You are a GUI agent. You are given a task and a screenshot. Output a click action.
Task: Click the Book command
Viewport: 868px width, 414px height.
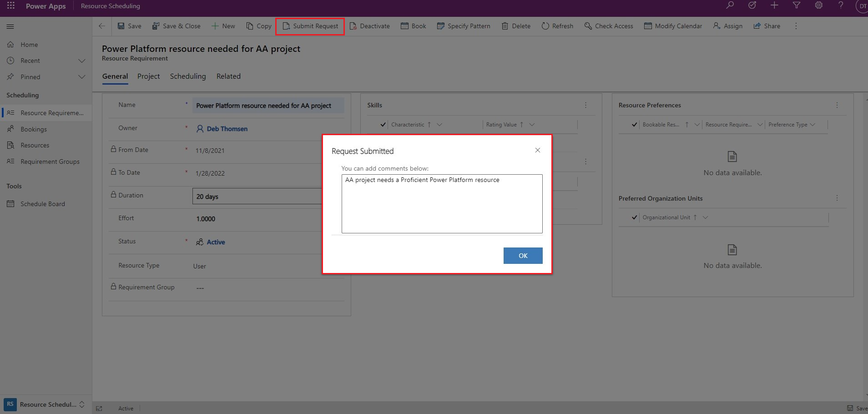coord(414,26)
